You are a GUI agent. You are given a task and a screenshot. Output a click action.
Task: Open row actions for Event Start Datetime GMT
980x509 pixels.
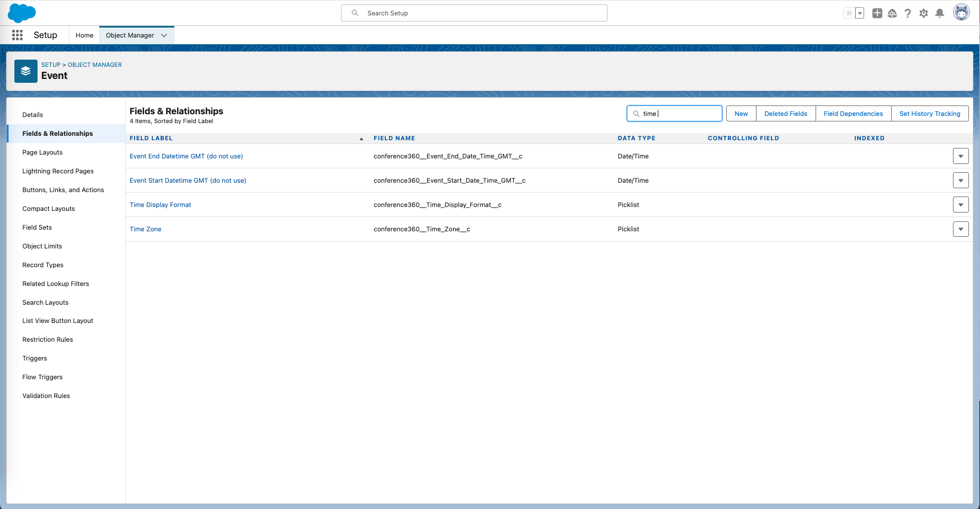(961, 181)
